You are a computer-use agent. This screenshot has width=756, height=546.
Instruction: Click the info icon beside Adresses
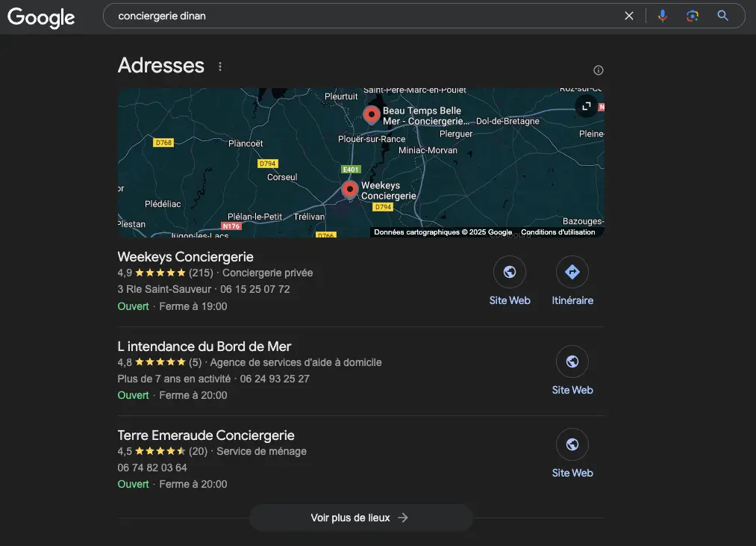tap(599, 70)
